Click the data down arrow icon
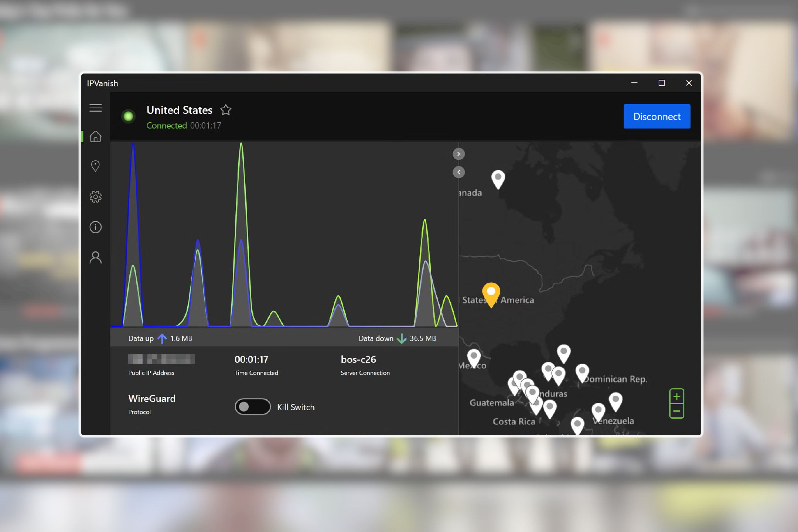This screenshot has height=532, width=798. [401, 338]
